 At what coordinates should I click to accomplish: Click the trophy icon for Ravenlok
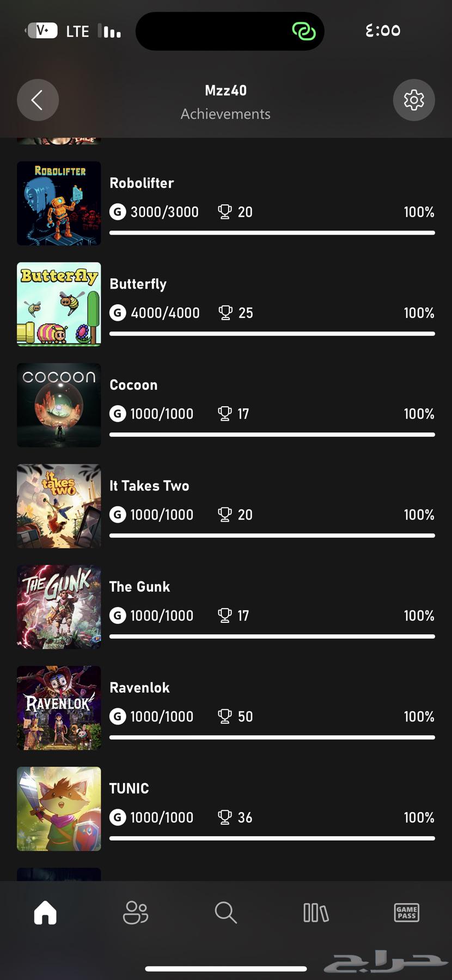pyautogui.click(x=225, y=716)
